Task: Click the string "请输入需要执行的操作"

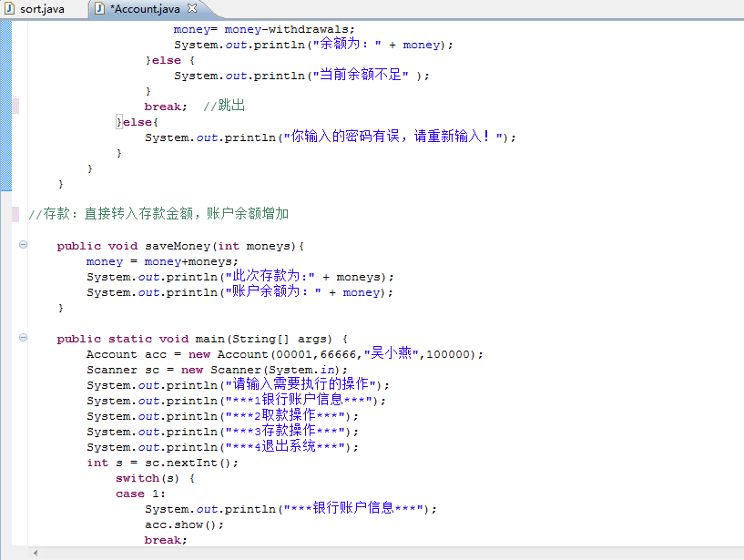Action: pos(301,384)
